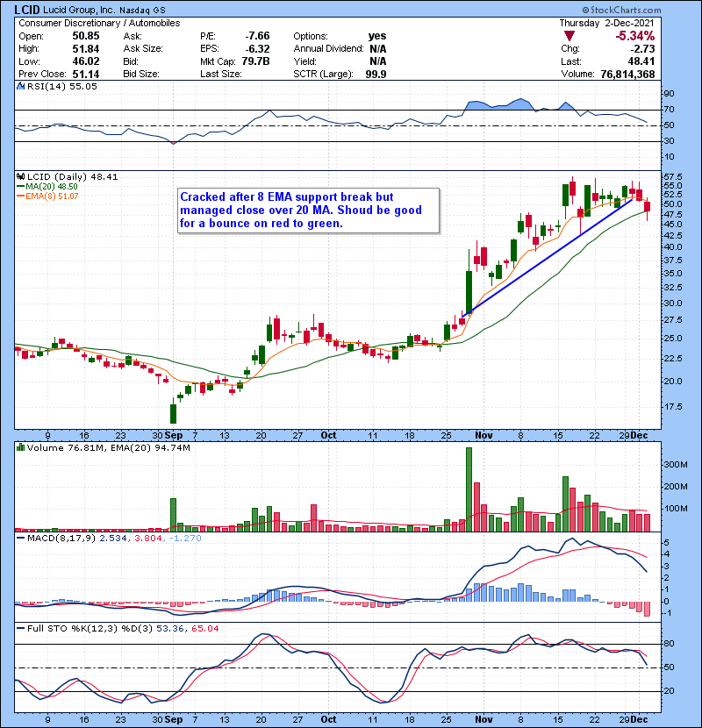The image size is (702, 728).
Task: Click the 300M volume axis label
Action: point(676,464)
